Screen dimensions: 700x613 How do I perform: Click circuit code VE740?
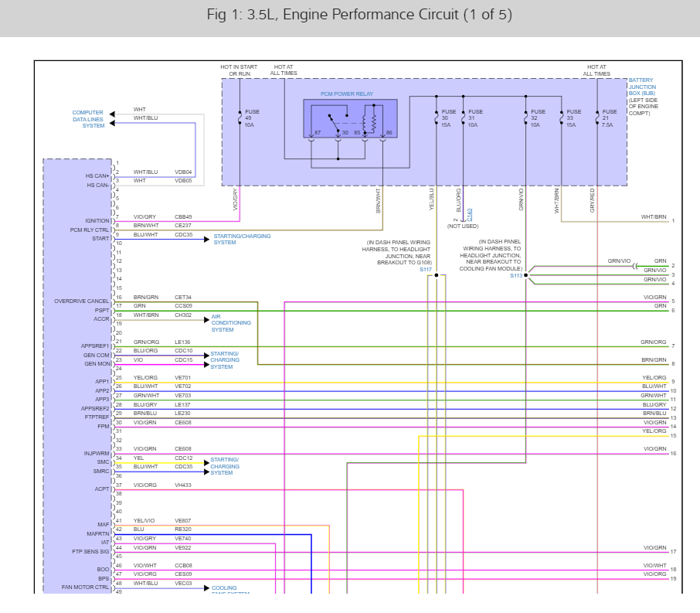click(182, 539)
